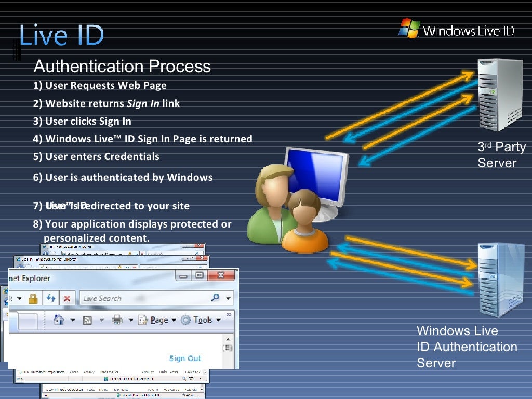Image resolution: width=532 pixels, height=399 pixels.
Task: Maximize the front Internet Explorer window
Action: click(199, 275)
